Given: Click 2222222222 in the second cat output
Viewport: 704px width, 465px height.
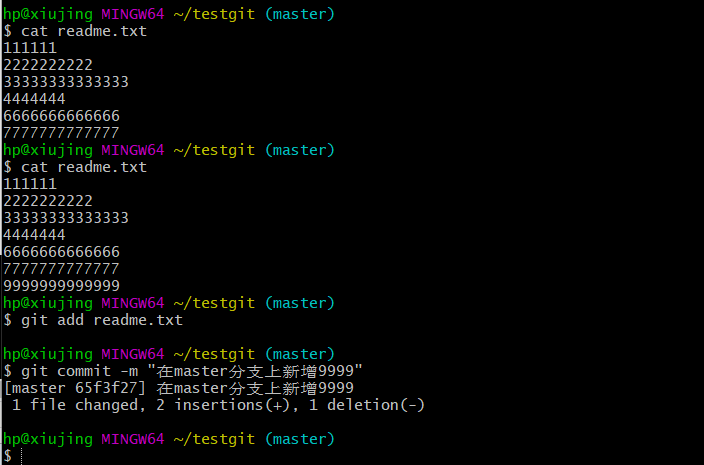Looking at the screenshot, I should coord(48,201).
